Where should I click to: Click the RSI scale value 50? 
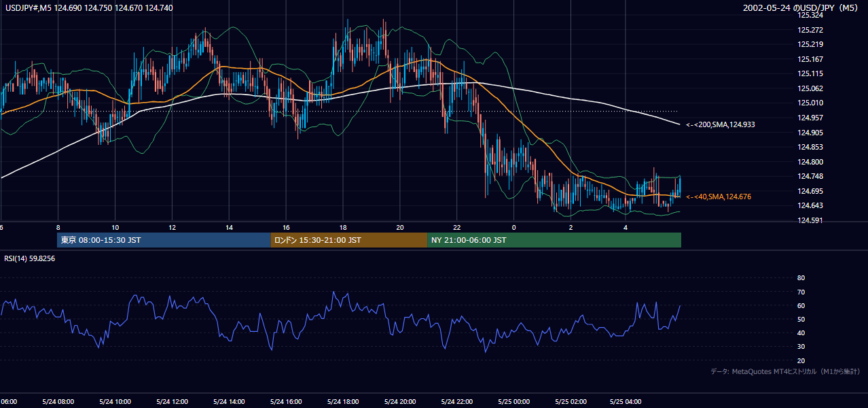pyautogui.click(x=801, y=319)
